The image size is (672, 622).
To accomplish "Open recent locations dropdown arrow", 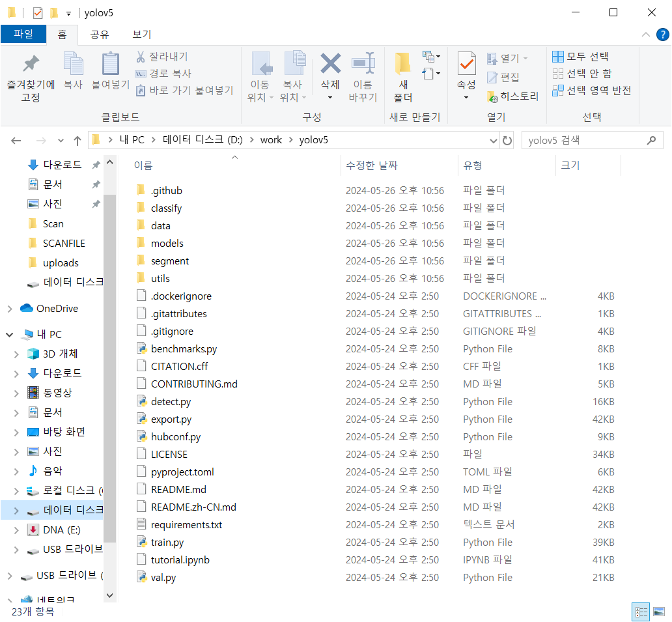I will tap(61, 141).
